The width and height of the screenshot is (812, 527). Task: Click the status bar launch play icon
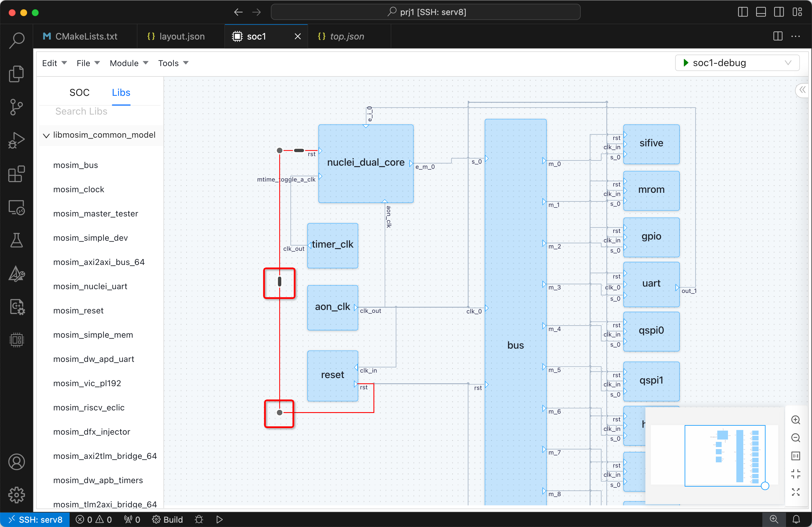pos(219,519)
